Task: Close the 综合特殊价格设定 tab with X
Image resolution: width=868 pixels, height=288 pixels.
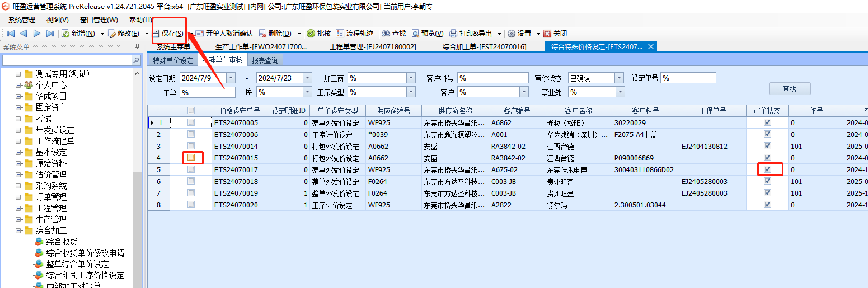Action: pos(650,46)
